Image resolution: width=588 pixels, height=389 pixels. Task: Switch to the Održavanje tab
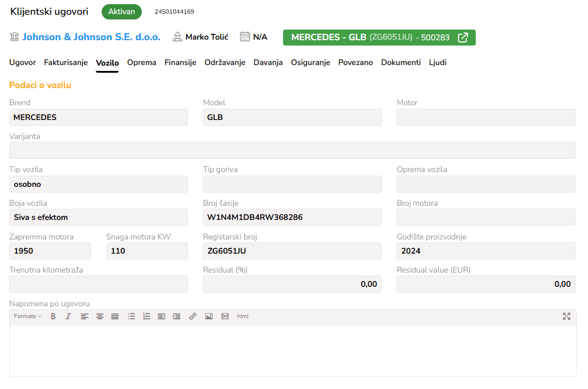pyautogui.click(x=225, y=63)
